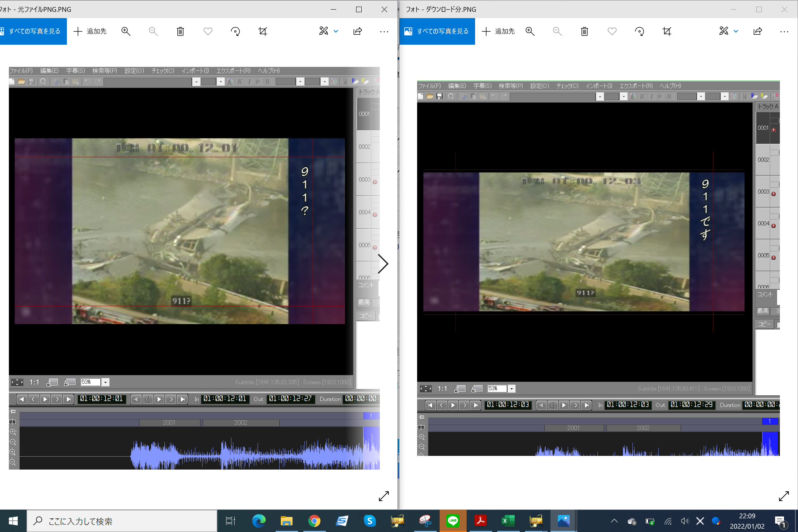Zoom out in the ダウンロード分 photo window
Image resolution: width=798 pixels, height=532 pixels.
click(x=557, y=31)
